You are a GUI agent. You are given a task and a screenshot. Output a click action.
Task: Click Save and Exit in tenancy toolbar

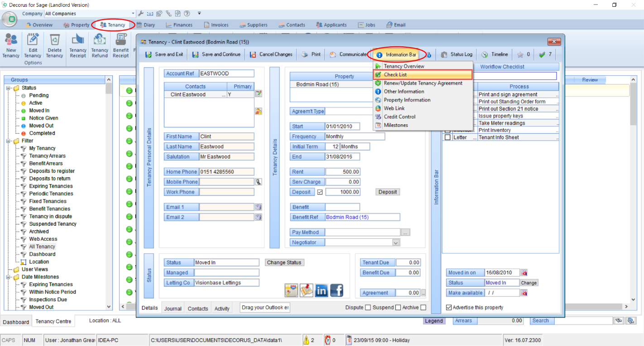tap(164, 54)
